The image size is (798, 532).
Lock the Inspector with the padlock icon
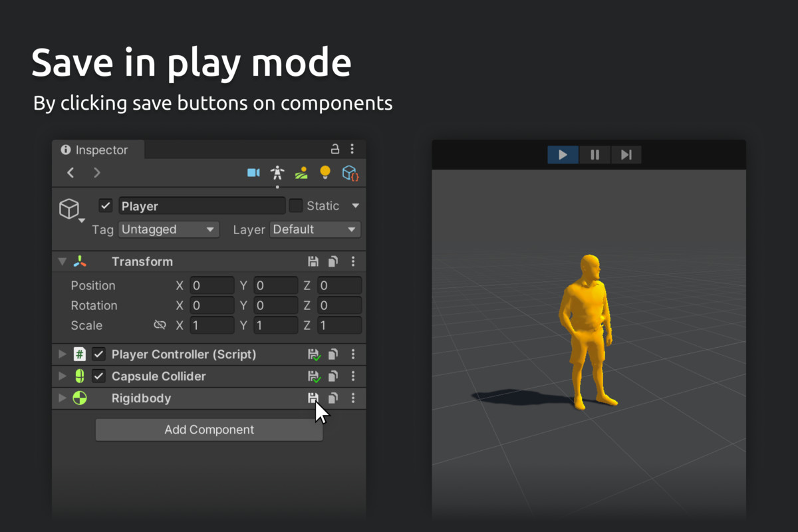point(335,149)
